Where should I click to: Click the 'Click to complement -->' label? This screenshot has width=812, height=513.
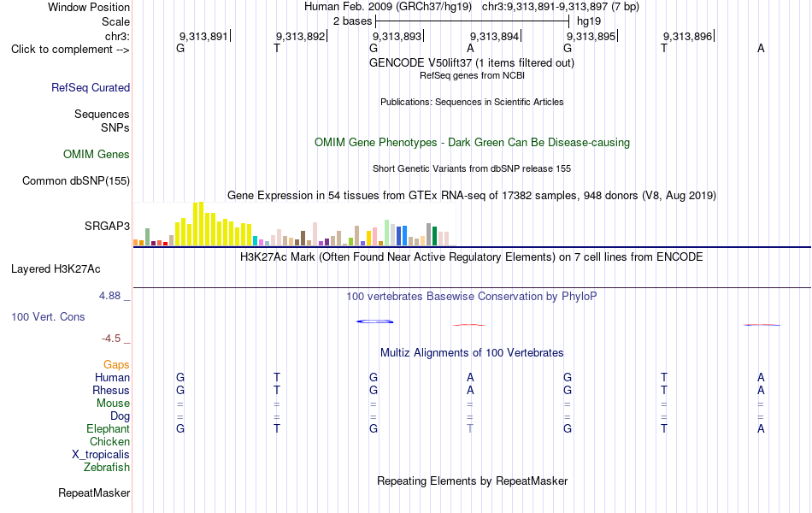(70, 50)
